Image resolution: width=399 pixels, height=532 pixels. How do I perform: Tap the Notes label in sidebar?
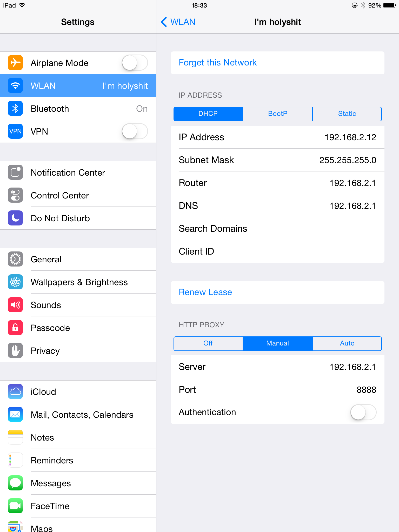[42, 437]
